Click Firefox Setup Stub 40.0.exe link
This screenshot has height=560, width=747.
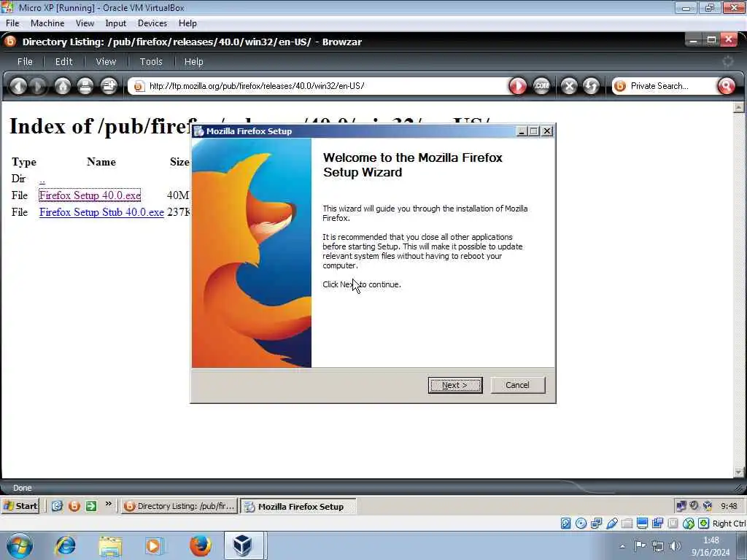tap(101, 212)
